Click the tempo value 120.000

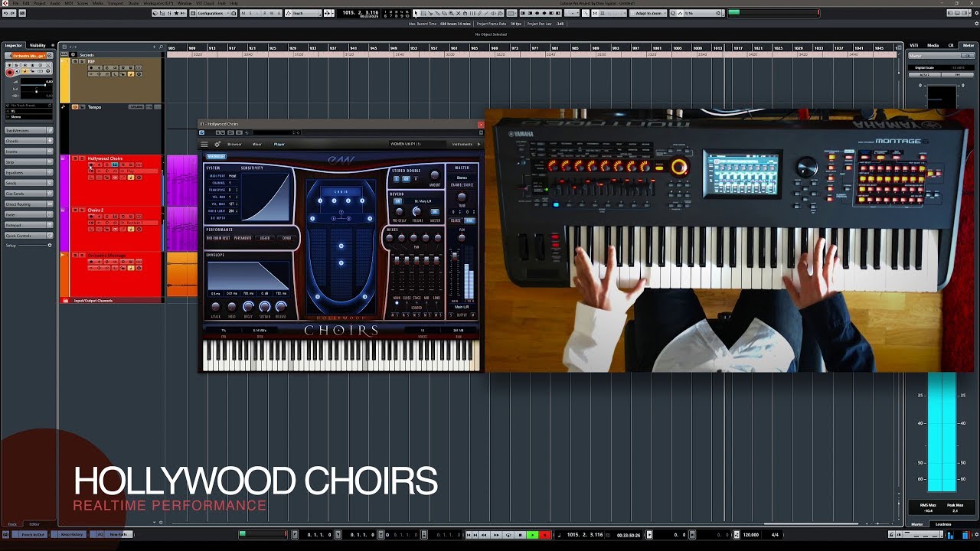[750, 535]
